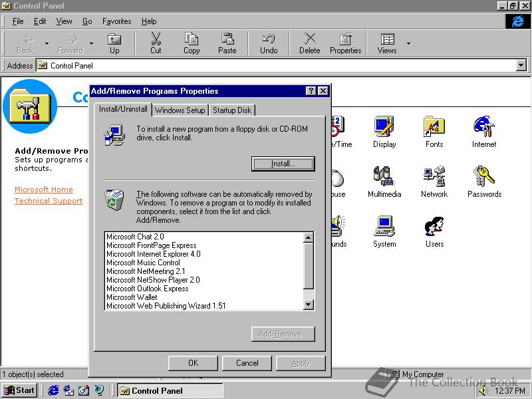Click the Cancel button
The width and height of the screenshot is (532, 399).
pos(247,363)
